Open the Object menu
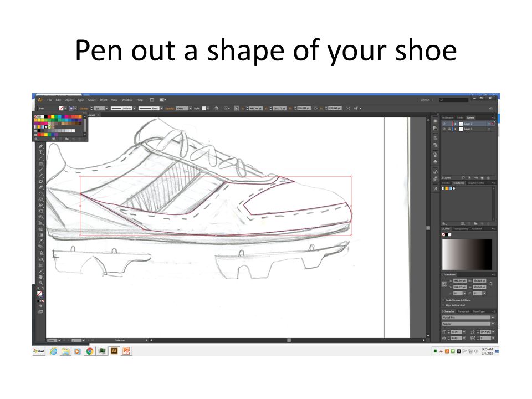The height and width of the screenshot is (399, 532). (69, 100)
